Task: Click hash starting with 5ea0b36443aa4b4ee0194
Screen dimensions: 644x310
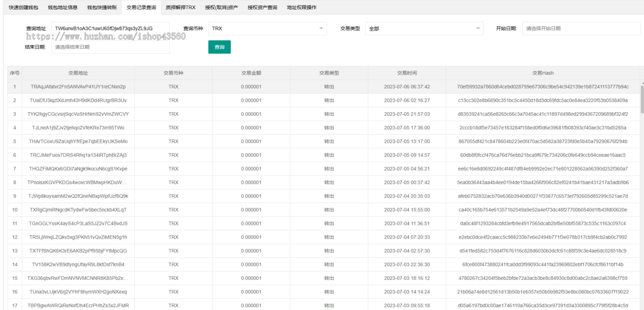Action: [x=543, y=182]
